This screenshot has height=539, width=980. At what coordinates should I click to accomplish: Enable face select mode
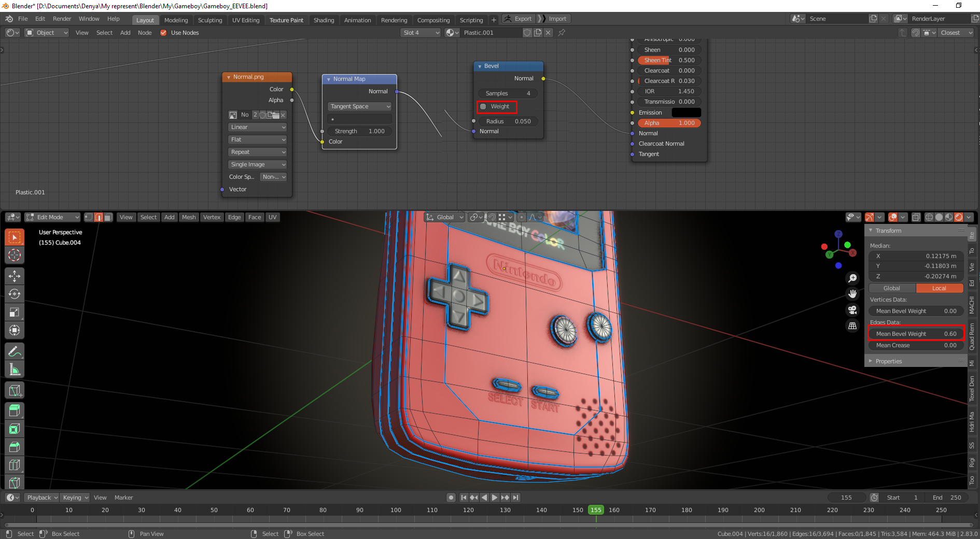(108, 217)
